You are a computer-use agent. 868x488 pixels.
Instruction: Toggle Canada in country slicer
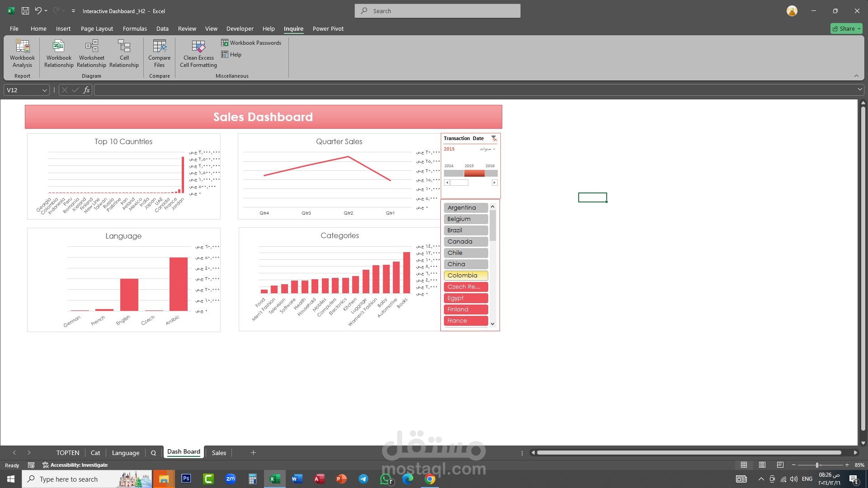pos(466,242)
